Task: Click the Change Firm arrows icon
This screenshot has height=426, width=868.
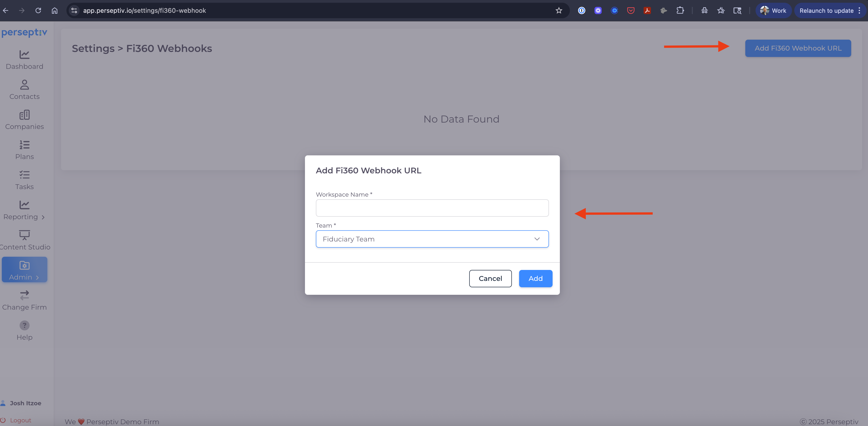Action: [x=24, y=295]
